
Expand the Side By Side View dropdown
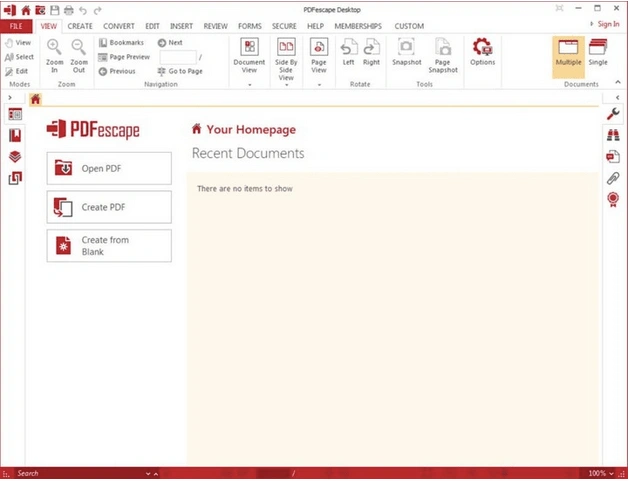286,85
